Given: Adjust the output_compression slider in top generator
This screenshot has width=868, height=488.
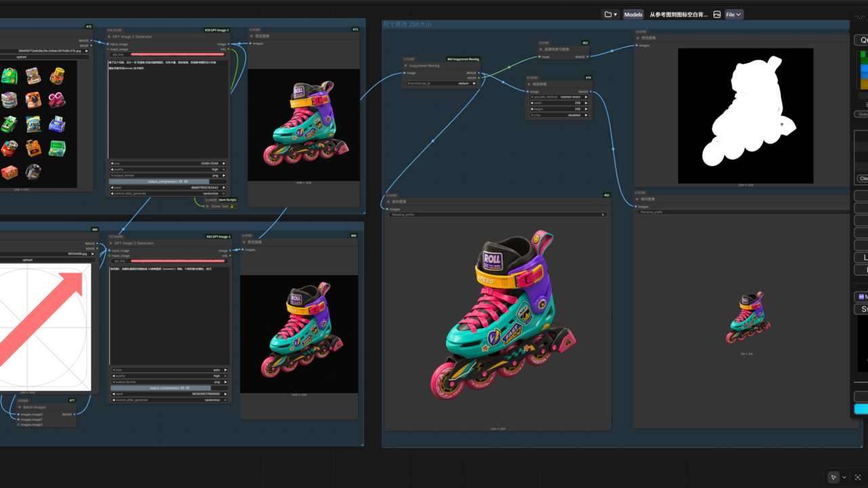Looking at the screenshot, I should click(x=168, y=182).
